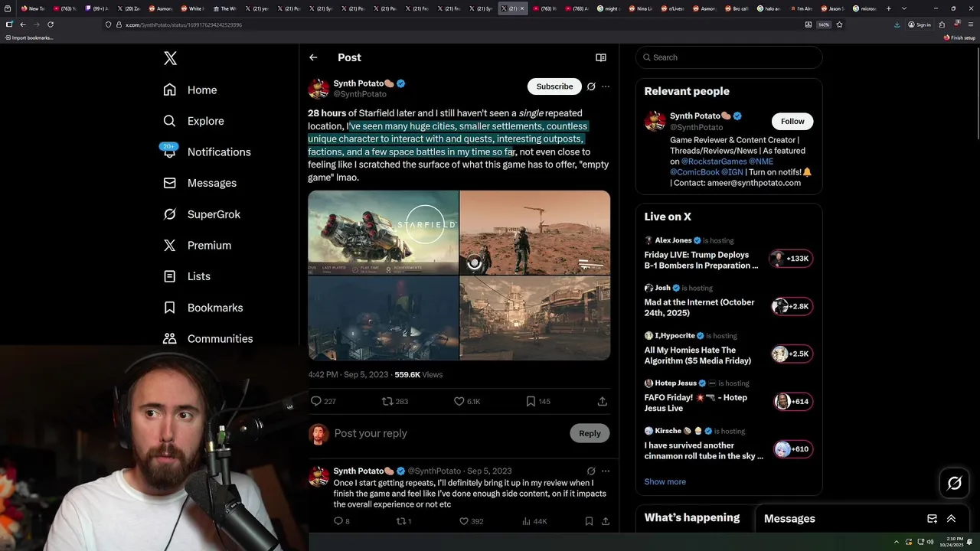Show hidden icons in the system tray

pyautogui.click(x=898, y=541)
